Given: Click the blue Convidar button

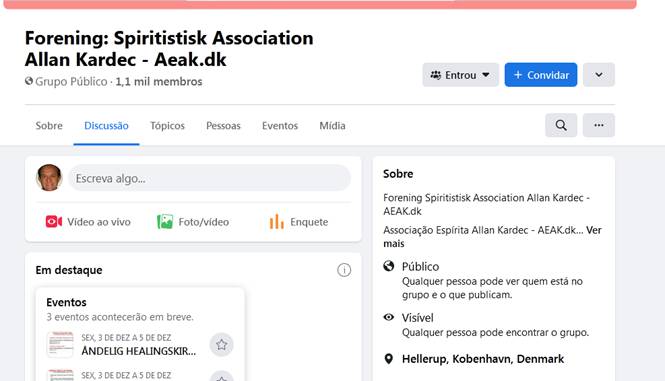Looking at the screenshot, I should coord(541,75).
